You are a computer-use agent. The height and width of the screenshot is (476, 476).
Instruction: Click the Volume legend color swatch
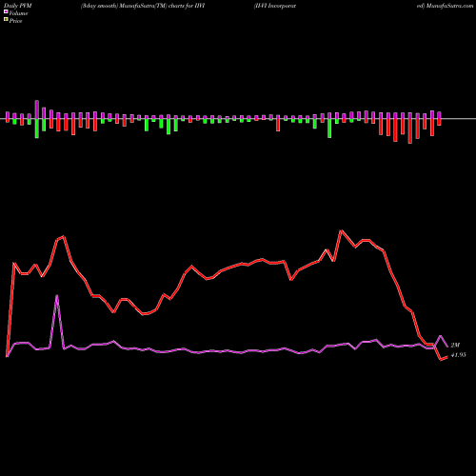(x=6, y=12)
